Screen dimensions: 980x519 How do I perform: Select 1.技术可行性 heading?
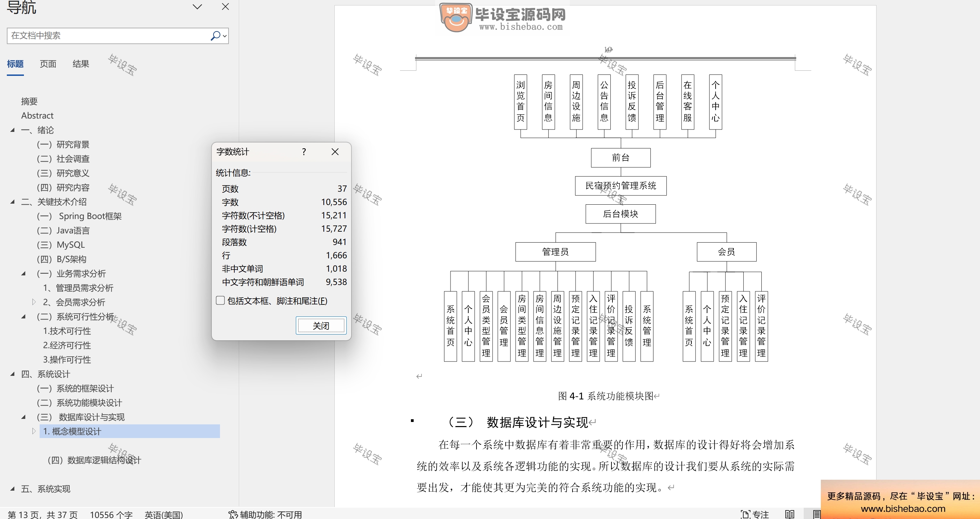coord(67,331)
